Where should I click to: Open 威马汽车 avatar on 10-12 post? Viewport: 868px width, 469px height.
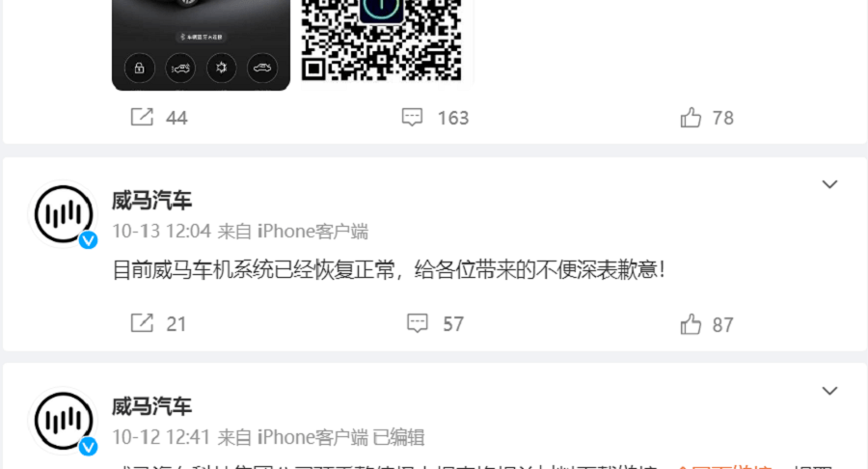[63, 421]
